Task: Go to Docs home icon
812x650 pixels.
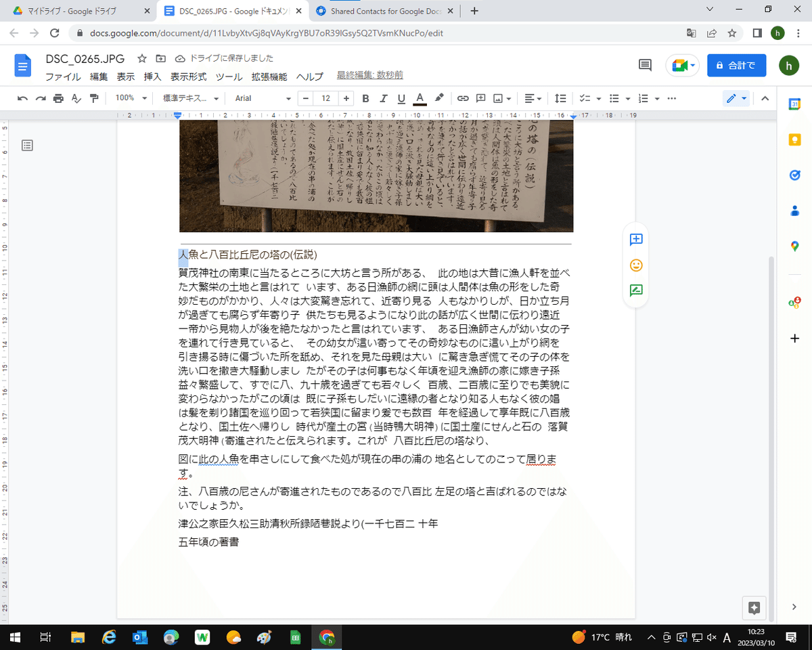Action: (23, 66)
